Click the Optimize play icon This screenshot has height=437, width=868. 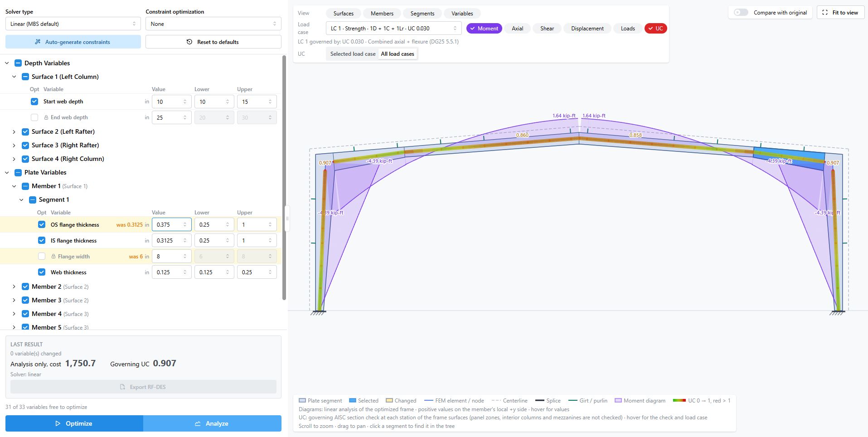click(x=58, y=423)
